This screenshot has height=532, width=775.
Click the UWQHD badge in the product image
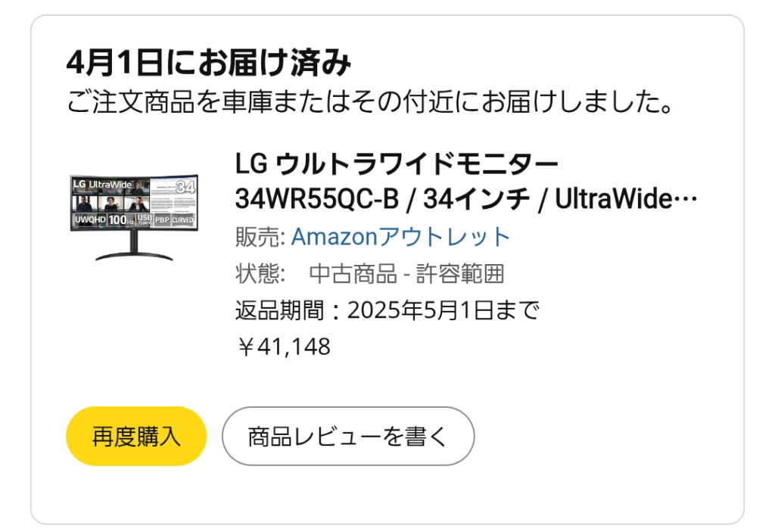pos(89,220)
